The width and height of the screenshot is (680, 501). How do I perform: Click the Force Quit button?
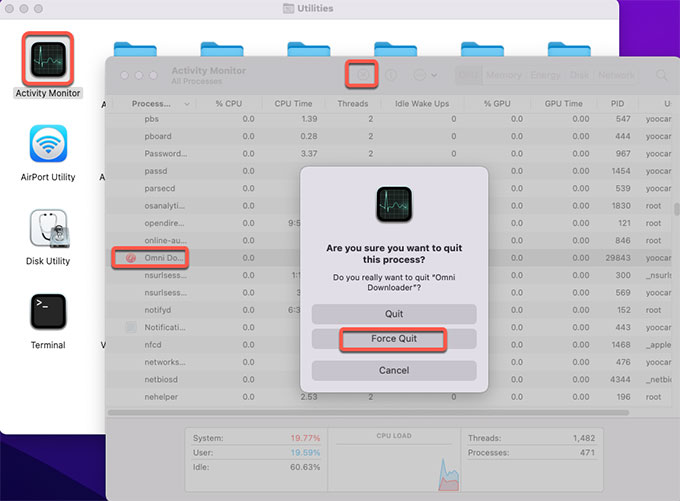(394, 339)
